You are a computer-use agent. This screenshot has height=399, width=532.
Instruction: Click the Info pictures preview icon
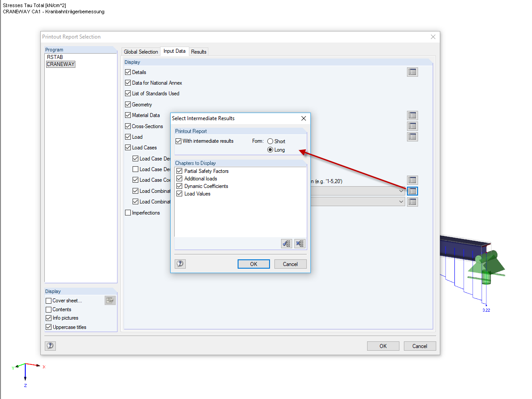110,300
